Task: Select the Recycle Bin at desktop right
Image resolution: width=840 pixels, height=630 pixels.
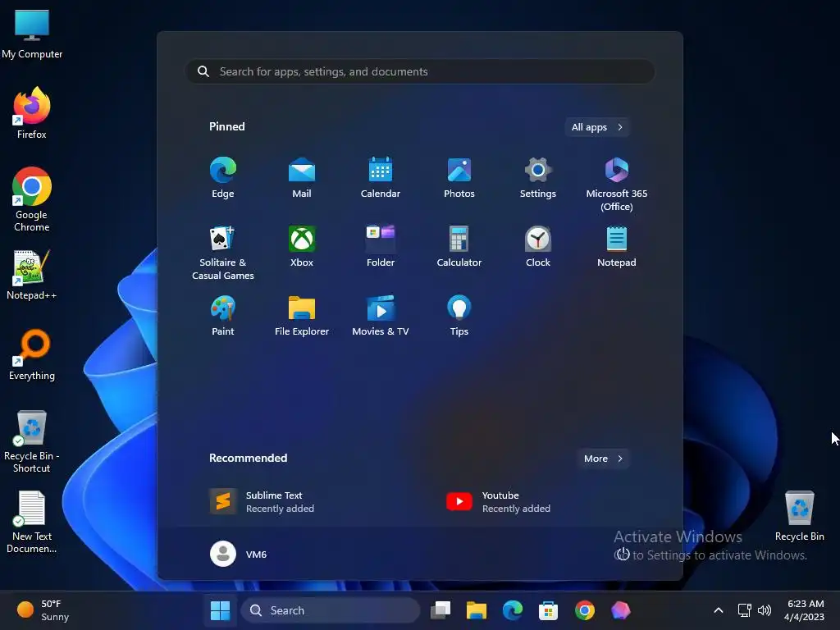Action: pos(799,516)
